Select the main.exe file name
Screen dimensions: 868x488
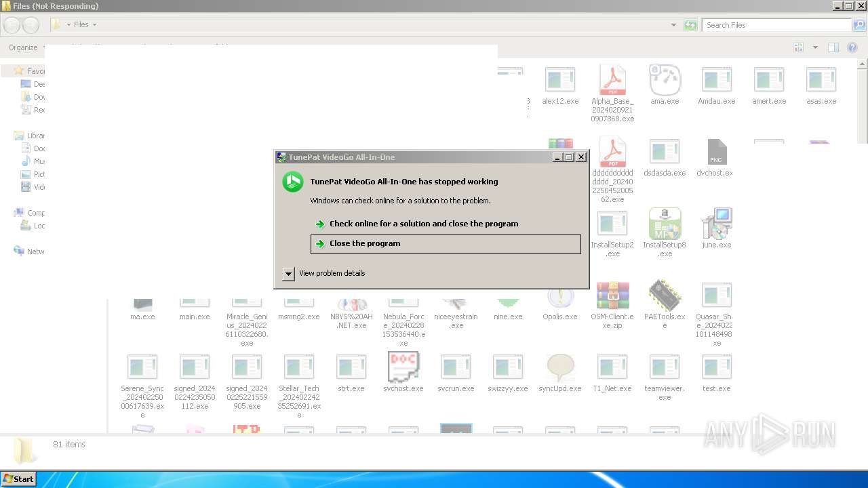coord(195,317)
